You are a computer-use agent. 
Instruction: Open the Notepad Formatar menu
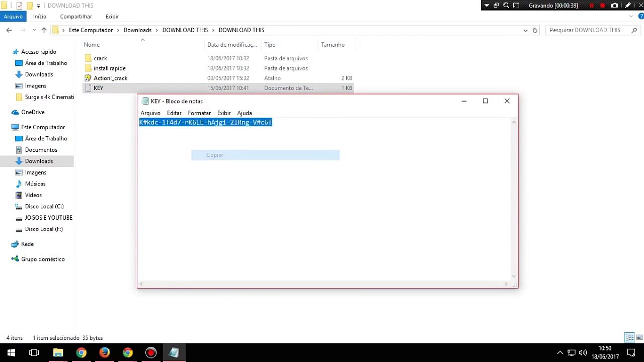[x=199, y=113]
